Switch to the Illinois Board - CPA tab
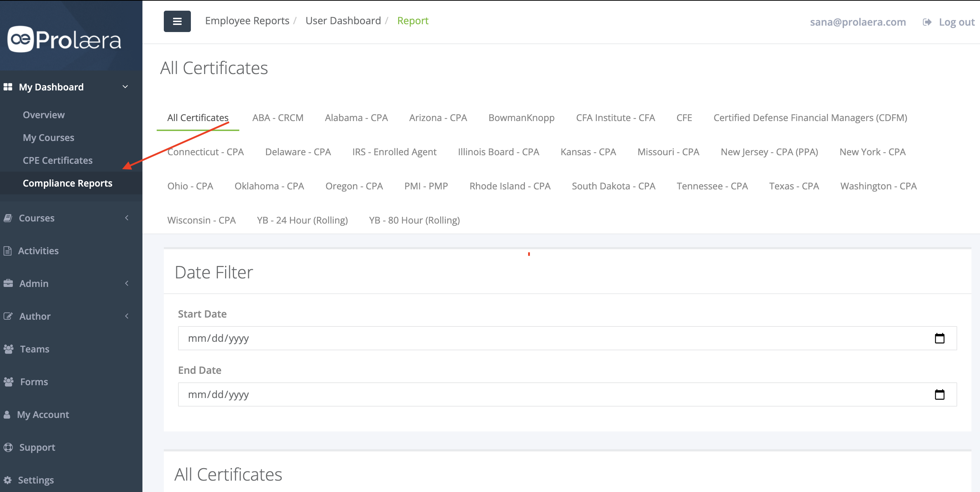 pyautogui.click(x=499, y=152)
